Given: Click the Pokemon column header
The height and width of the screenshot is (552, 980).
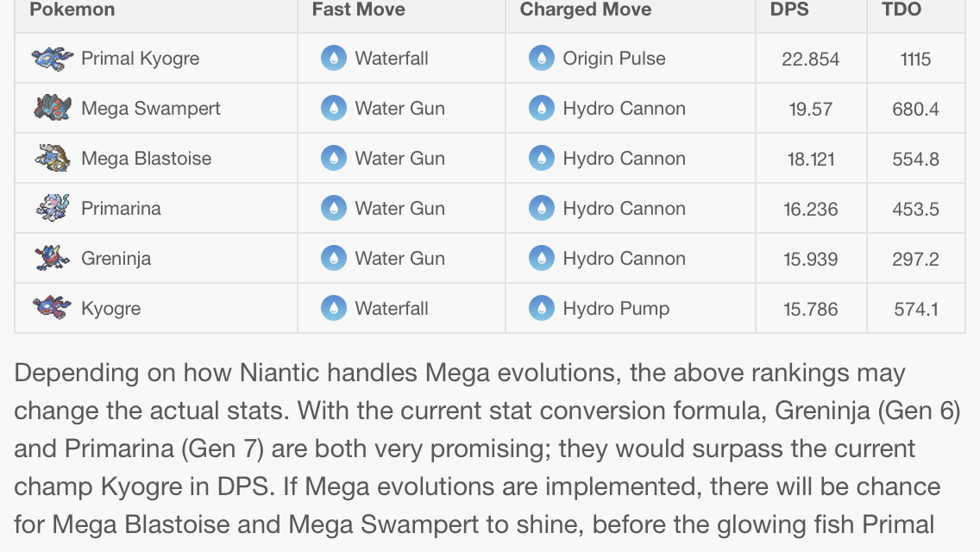Looking at the screenshot, I should [72, 9].
